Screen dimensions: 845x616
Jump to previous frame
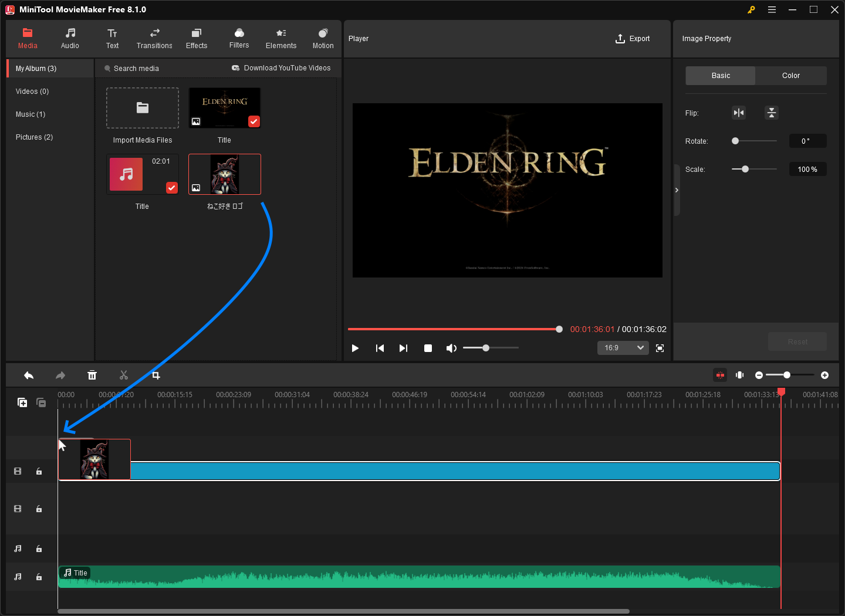(x=380, y=348)
